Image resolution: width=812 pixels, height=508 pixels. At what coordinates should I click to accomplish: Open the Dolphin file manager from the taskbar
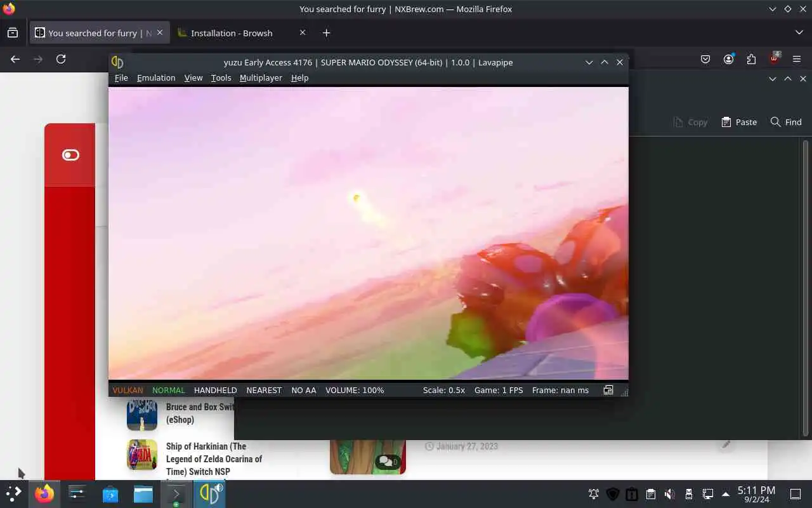point(143,494)
